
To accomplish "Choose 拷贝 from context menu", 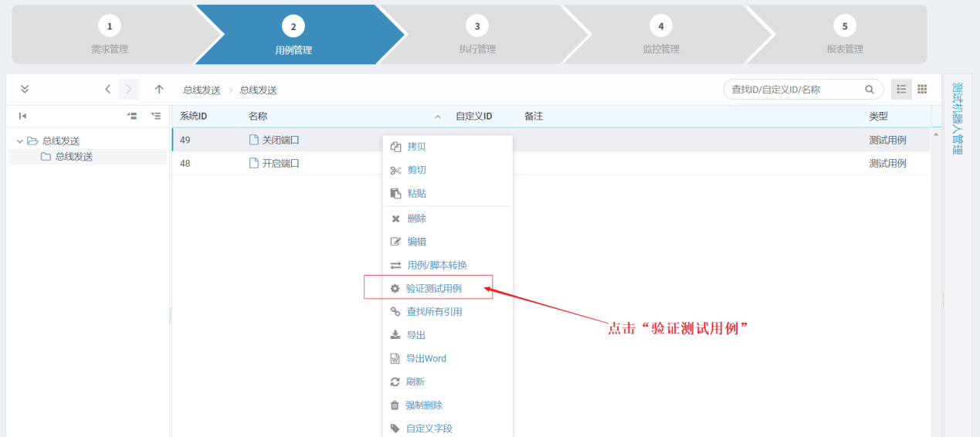I will [448, 147].
